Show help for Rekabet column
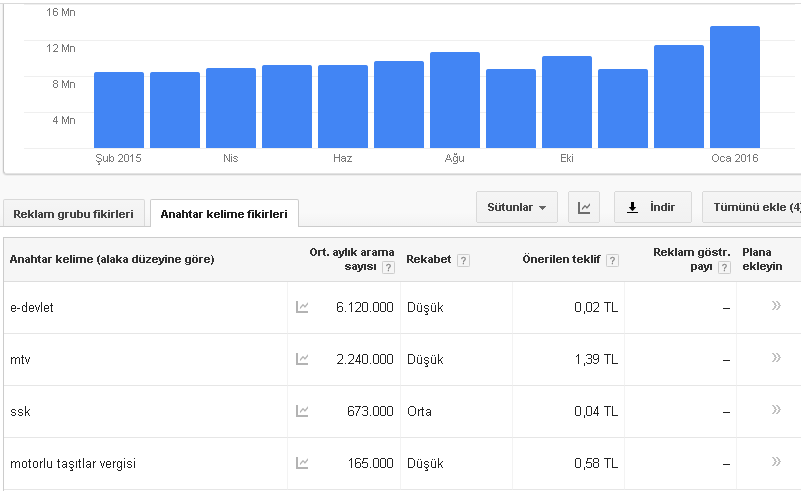The width and height of the screenshot is (801, 491). [x=463, y=261]
